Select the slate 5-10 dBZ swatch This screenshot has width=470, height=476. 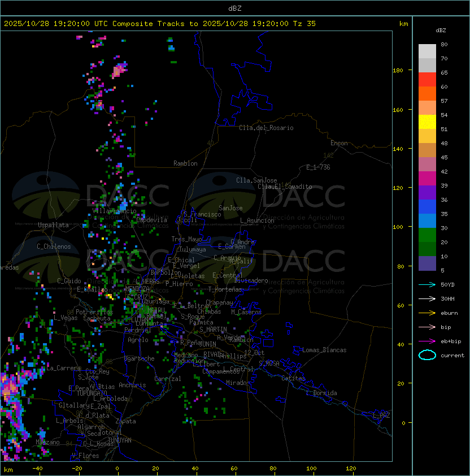point(427,263)
